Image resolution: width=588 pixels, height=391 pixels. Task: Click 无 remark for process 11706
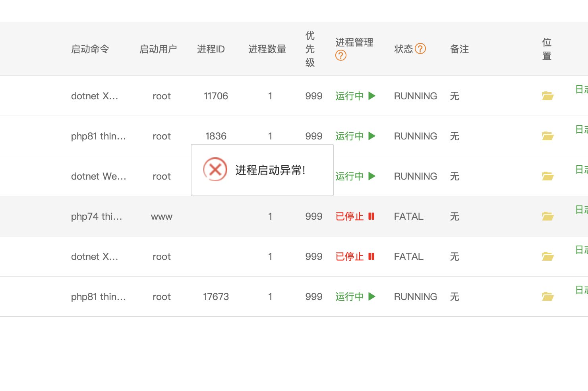(455, 96)
